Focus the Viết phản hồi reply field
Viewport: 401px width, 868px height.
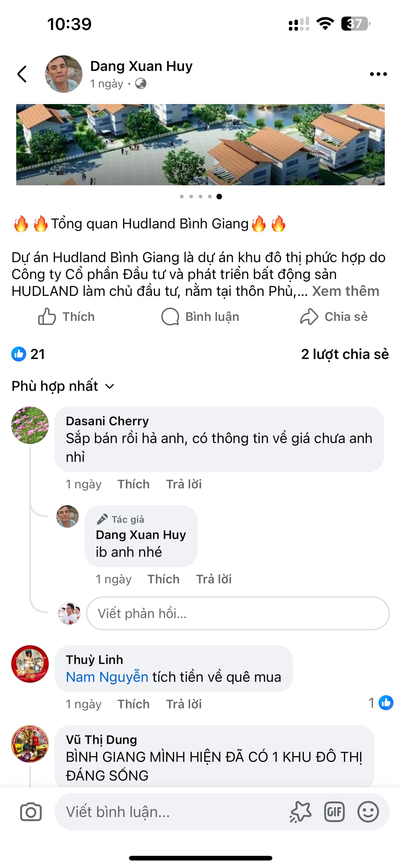click(x=237, y=613)
